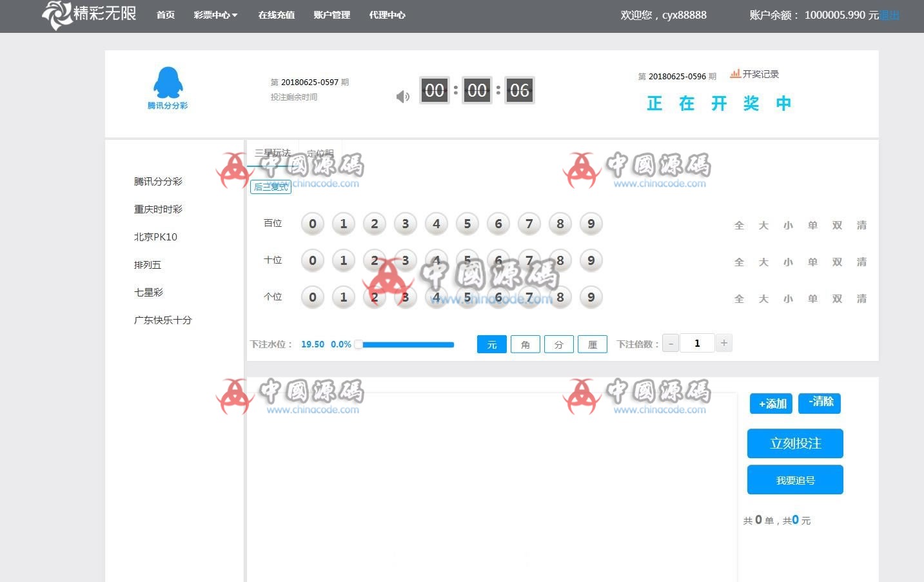Choose the 厘 bet unit
This screenshot has height=582, width=924.
(x=593, y=345)
